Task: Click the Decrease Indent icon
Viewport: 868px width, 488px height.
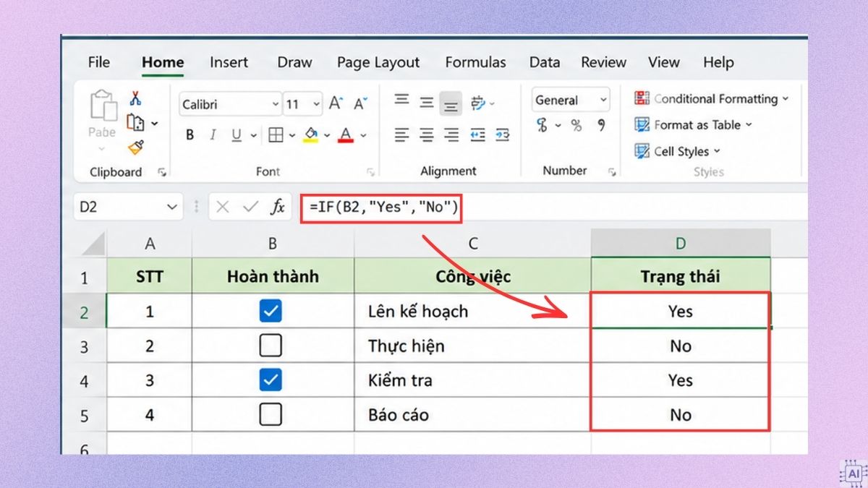Action: pyautogui.click(x=477, y=134)
